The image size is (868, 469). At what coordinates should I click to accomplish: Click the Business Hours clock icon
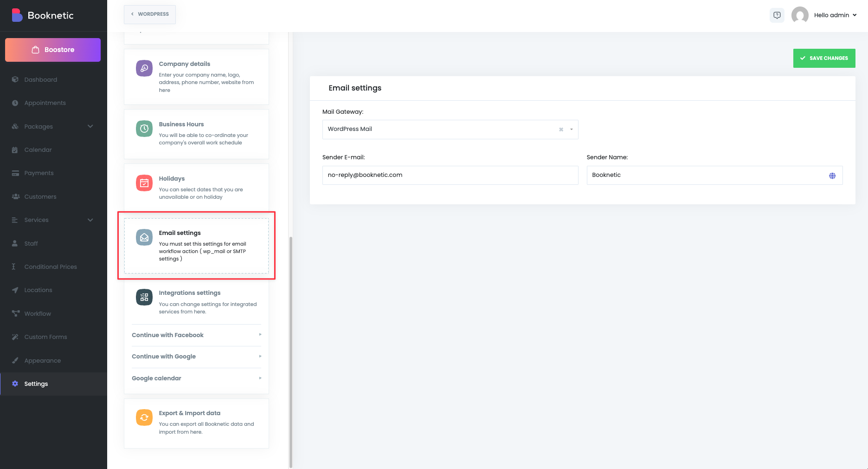144,129
